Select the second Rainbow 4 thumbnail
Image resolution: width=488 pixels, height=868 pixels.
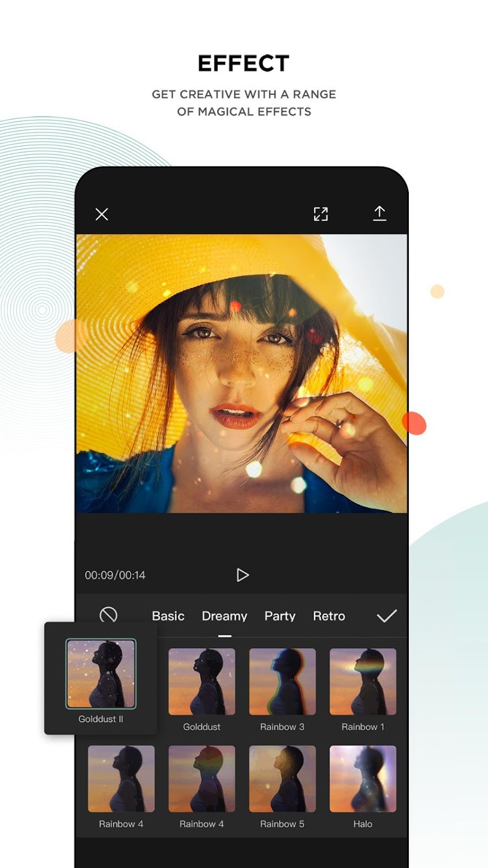click(x=202, y=779)
